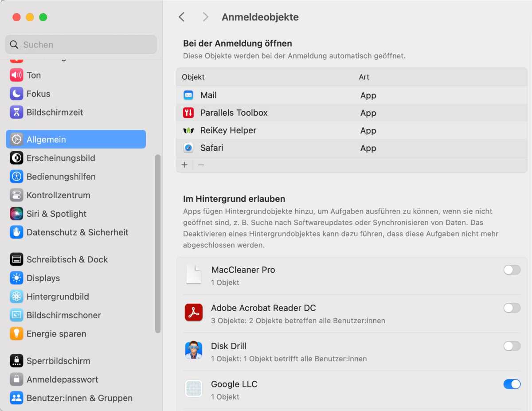Enable MacCleaner Pro background toggle
Viewport: 532px width, 411px height.
[x=512, y=270]
